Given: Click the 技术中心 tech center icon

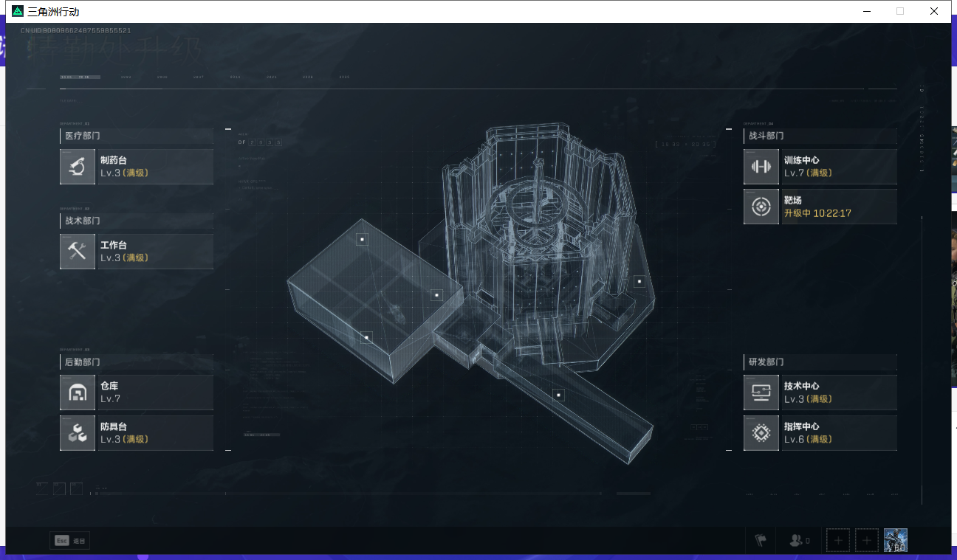Looking at the screenshot, I should click(761, 393).
